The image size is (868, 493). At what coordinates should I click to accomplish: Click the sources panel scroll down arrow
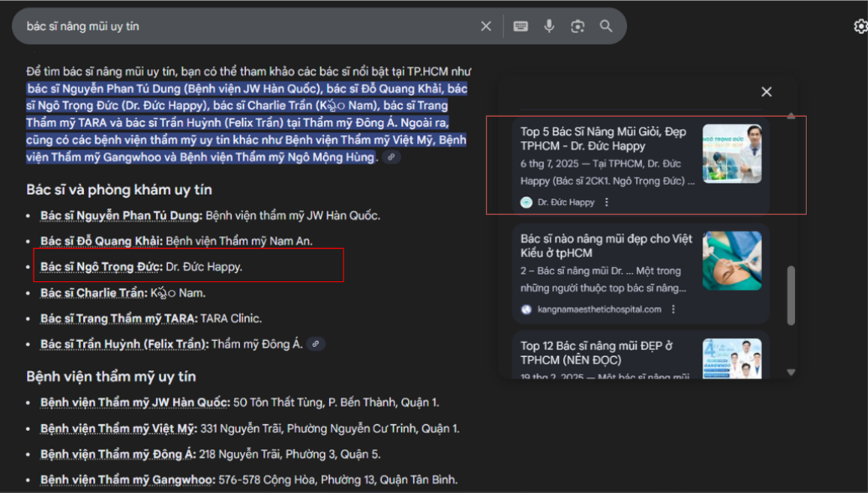click(x=791, y=372)
